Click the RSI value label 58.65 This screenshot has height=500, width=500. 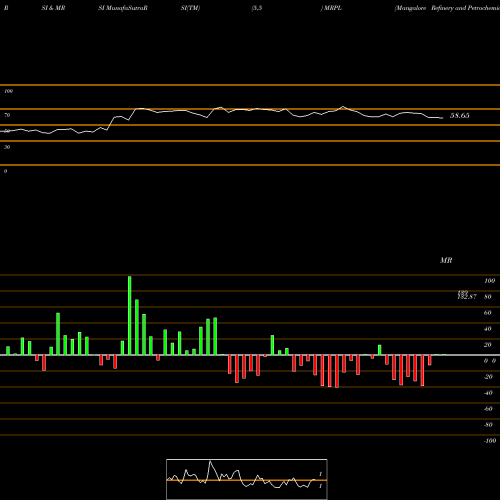[460, 116]
